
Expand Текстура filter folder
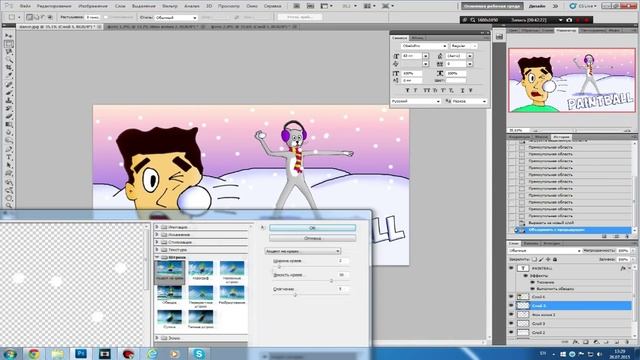pyautogui.click(x=157, y=249)
